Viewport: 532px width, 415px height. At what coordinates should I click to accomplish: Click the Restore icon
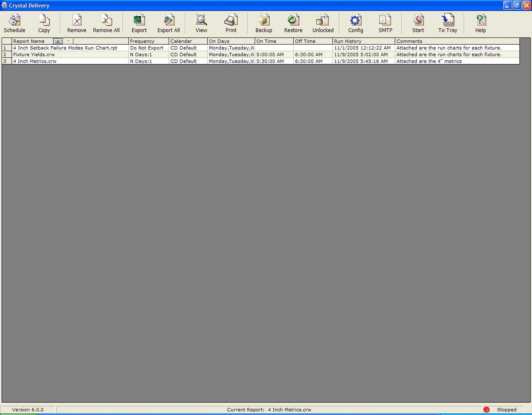tap(293, 23)
